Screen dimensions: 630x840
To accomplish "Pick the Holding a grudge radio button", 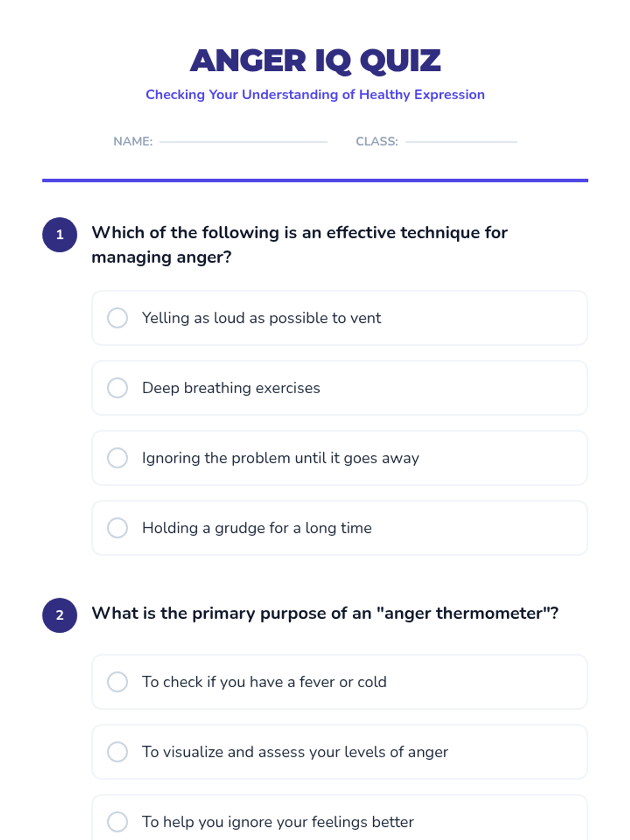I will [118, 528].
